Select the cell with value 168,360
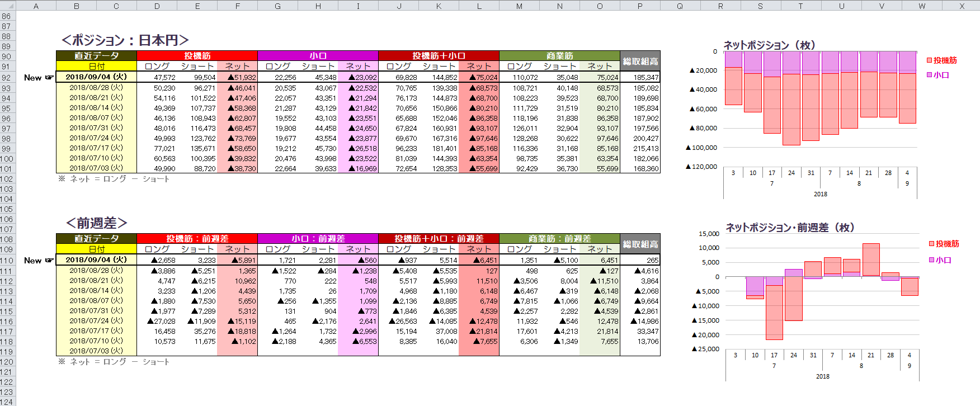 [640, 168]
